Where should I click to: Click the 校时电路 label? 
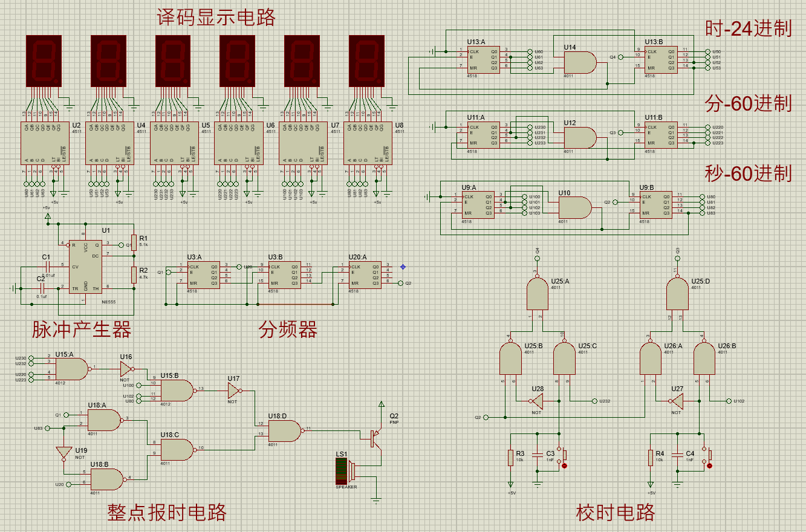(x=616, y=513)
